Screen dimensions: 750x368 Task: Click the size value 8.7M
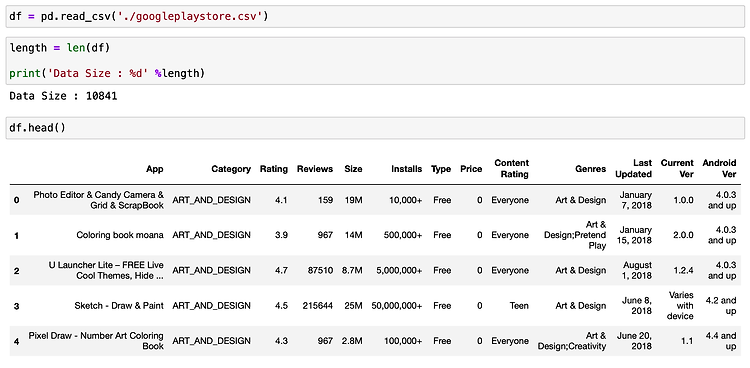352,270
